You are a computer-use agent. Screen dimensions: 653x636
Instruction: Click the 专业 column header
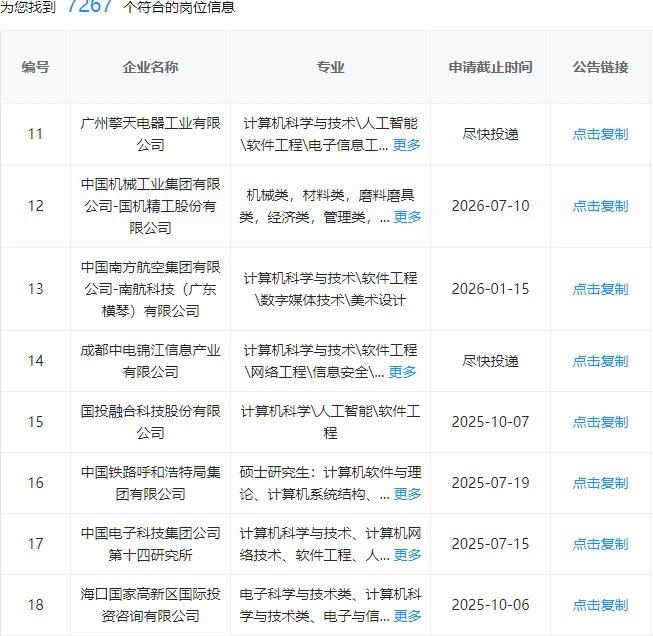pos(330,67)
